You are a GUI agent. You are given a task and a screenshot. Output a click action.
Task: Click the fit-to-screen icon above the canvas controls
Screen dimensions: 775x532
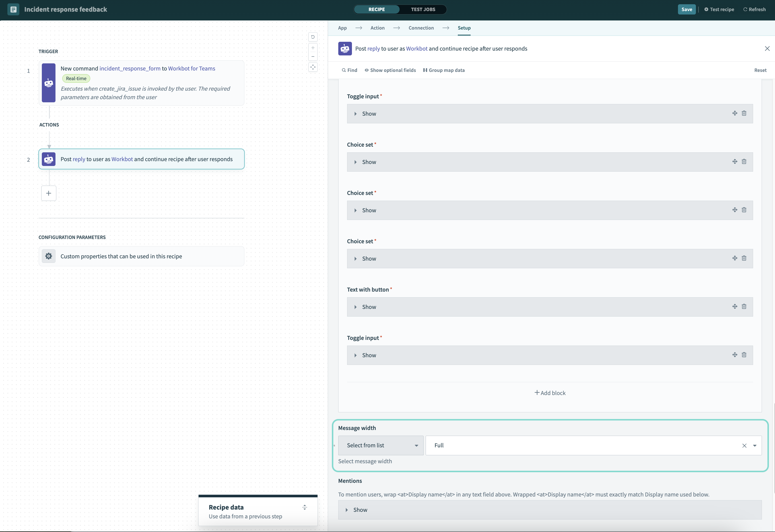[313, 67]
